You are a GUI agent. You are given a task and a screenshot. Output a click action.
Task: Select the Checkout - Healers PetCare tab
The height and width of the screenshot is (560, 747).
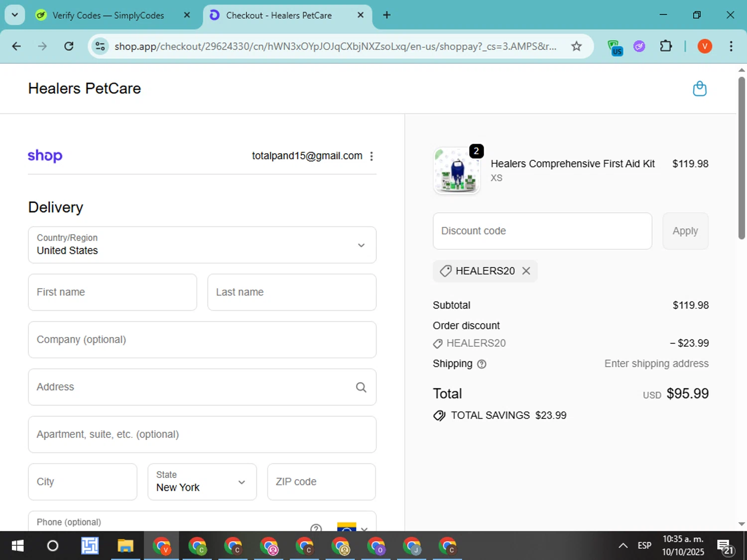click(x=287, y=15)
